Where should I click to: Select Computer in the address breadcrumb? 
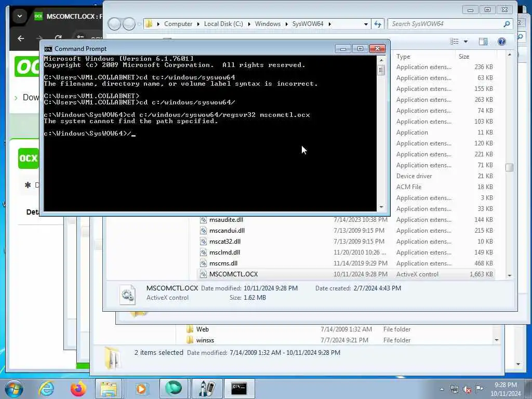click(x=178, y=24)
